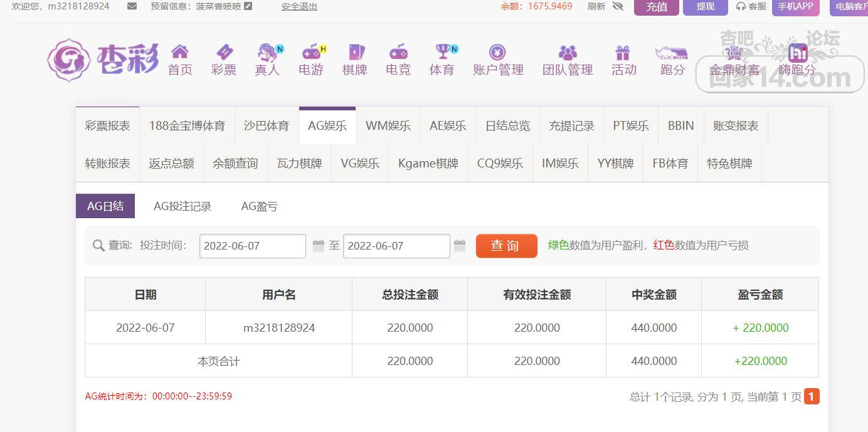Switch to the WM娱乐 tab
Image resolution: width=868 pixels, height=432 pixels.
click(388, 125)
